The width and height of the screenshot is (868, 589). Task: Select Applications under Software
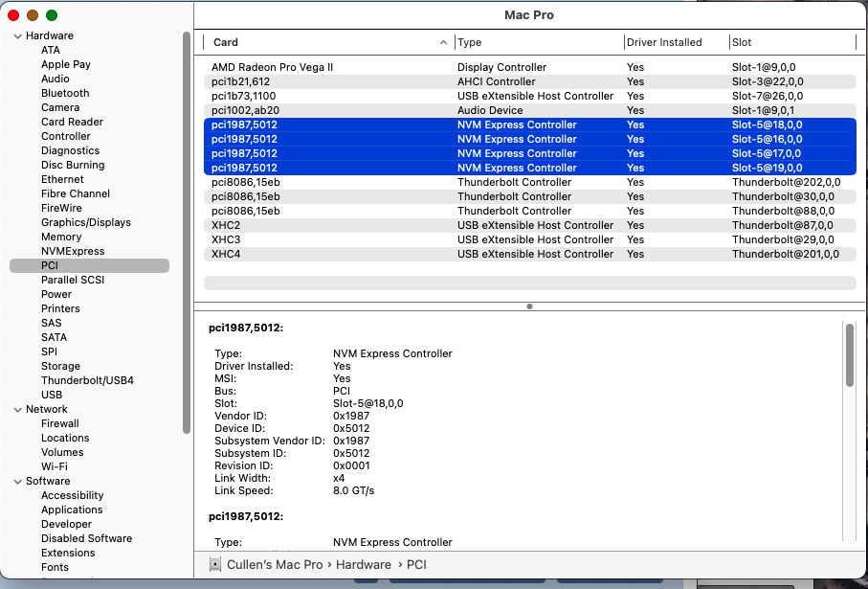(x=72, y=510)
